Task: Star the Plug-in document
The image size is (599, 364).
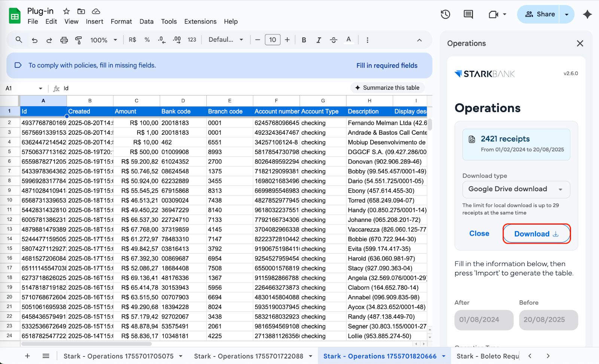Action: click(x=66, y=11)
